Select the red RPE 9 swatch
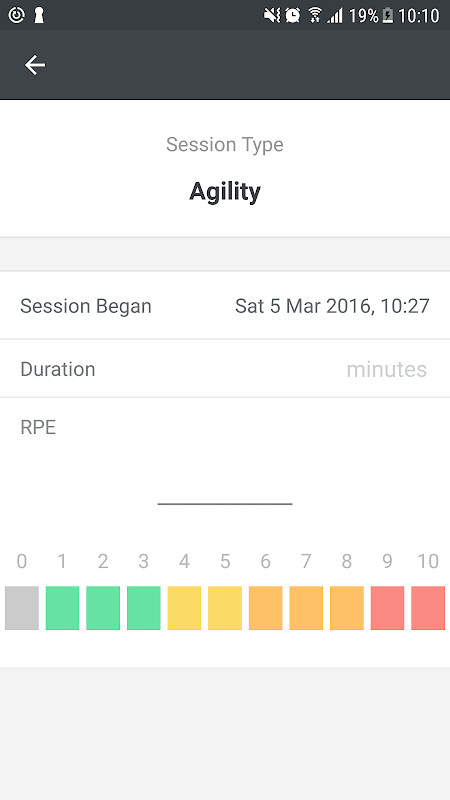Viewport: 450px width, 800px height. coord(387,608)
